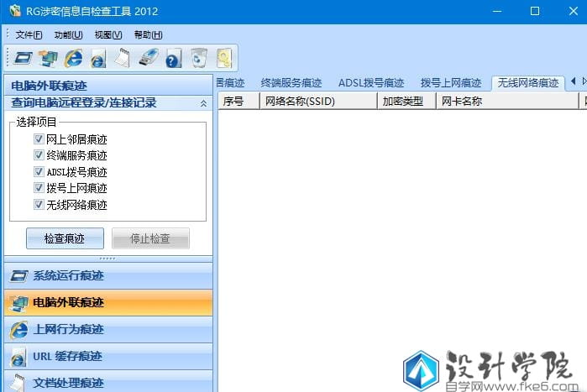Click the recycle bin toolbar icon
This screenshot has width=587, height=392.
[x=199, y=58]
